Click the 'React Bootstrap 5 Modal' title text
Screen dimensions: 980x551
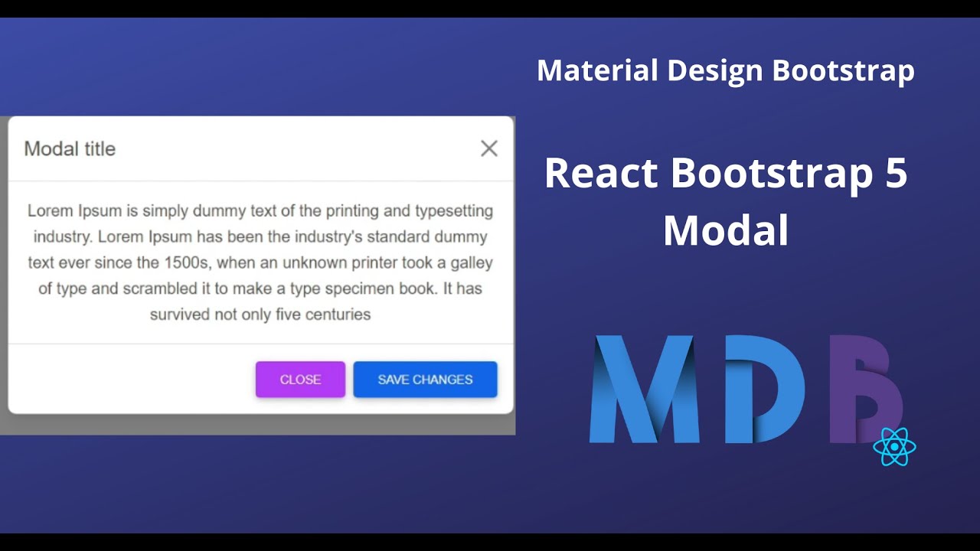726,201
